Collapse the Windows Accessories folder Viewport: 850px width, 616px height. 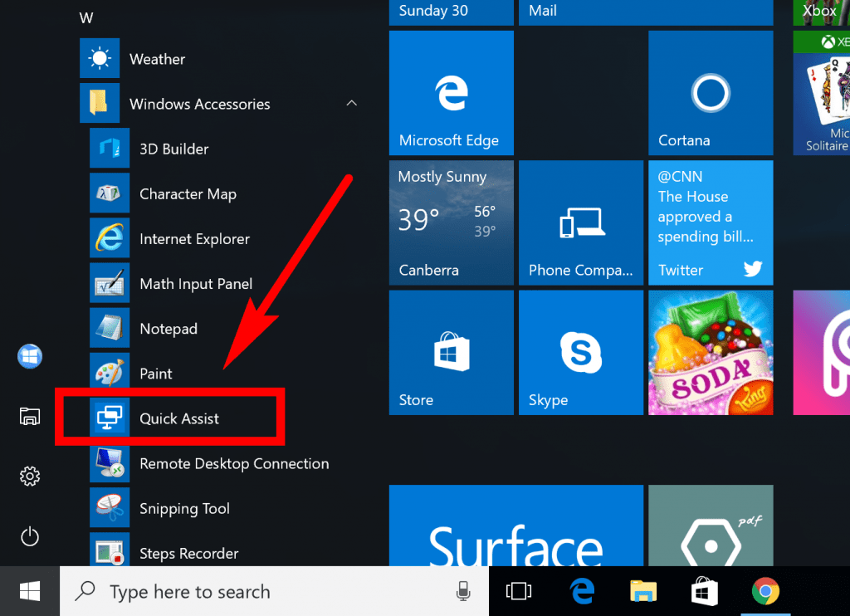351,104
